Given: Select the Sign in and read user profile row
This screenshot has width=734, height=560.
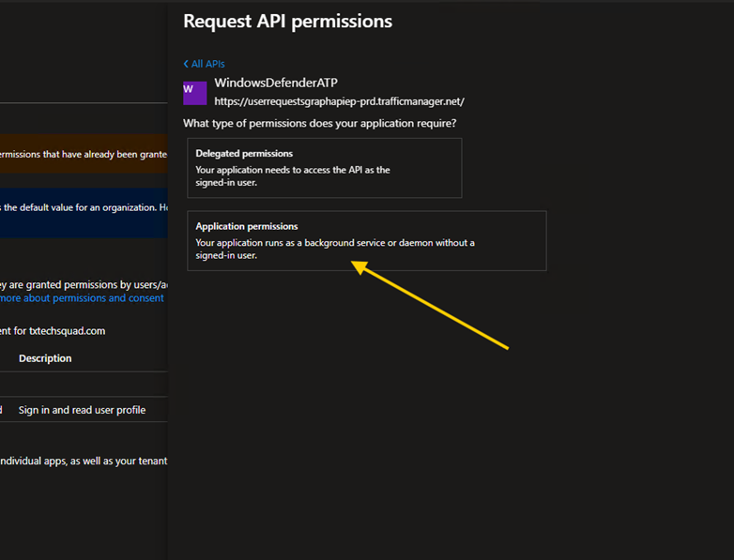Looking at the screenshot, I should [x=82, y=410].
